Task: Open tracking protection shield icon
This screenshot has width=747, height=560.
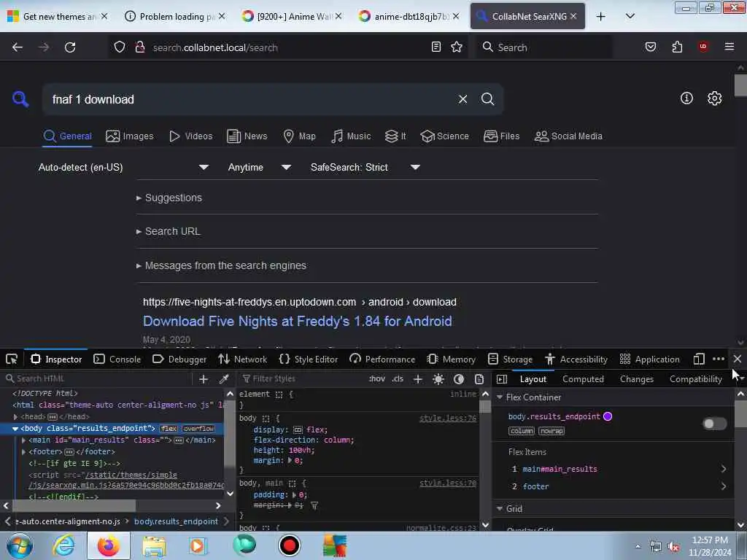Action: [120, 47]
